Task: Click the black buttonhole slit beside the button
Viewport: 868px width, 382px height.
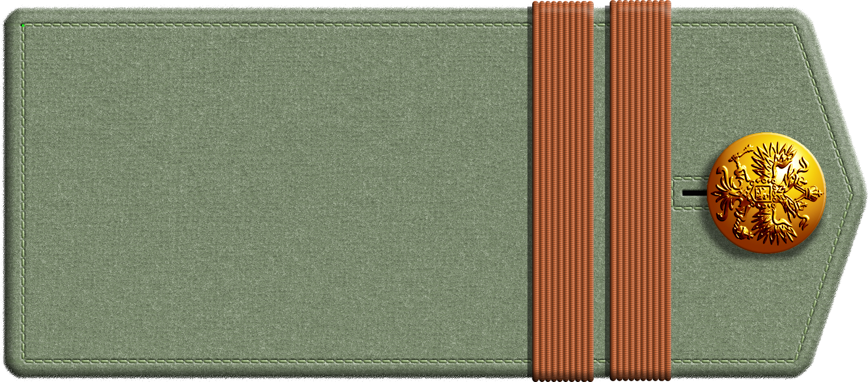Action: [x=694, y=193]
